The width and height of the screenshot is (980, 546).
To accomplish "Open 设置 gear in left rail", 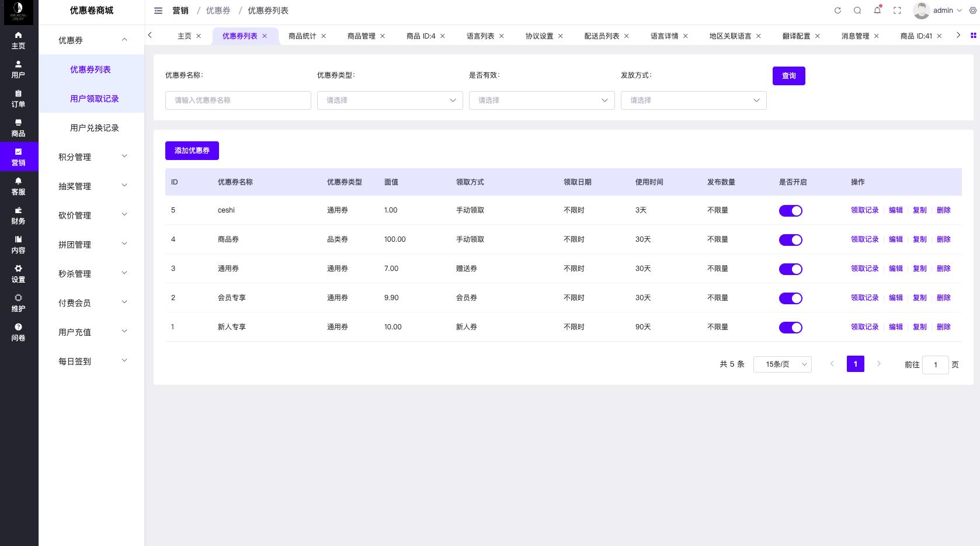I will point(18,273).
